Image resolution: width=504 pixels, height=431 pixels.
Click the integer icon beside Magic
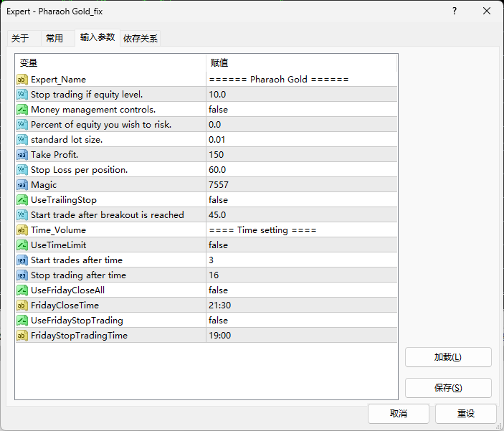pyautogui.click(x=22, y=185)
